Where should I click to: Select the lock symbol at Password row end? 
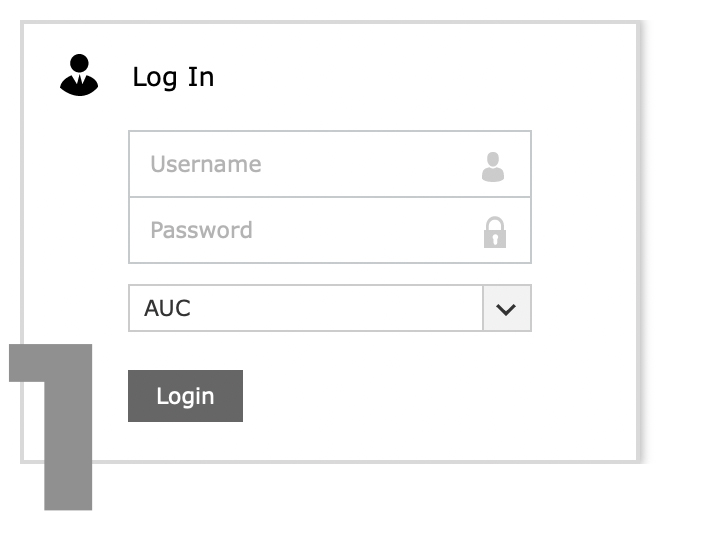(495, 232)
